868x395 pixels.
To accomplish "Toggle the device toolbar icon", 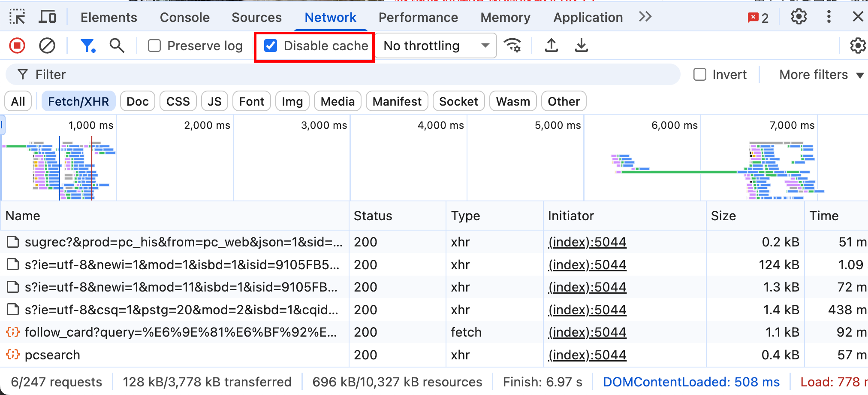I will (x=47, y=17).
